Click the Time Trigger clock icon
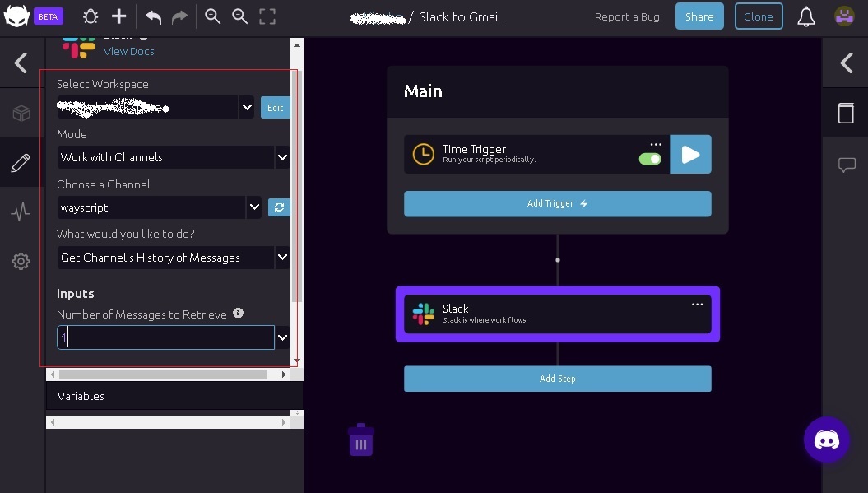Viewport: 868px width, 493px height. (x=424, y=155)
